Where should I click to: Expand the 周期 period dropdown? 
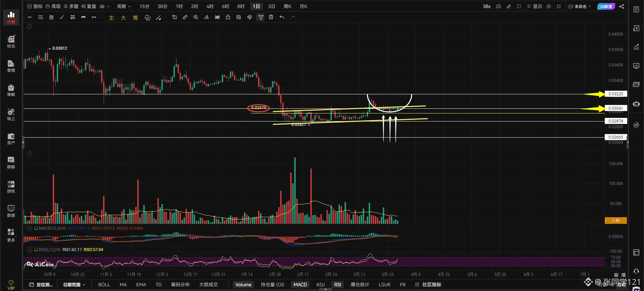pos(124,6)
